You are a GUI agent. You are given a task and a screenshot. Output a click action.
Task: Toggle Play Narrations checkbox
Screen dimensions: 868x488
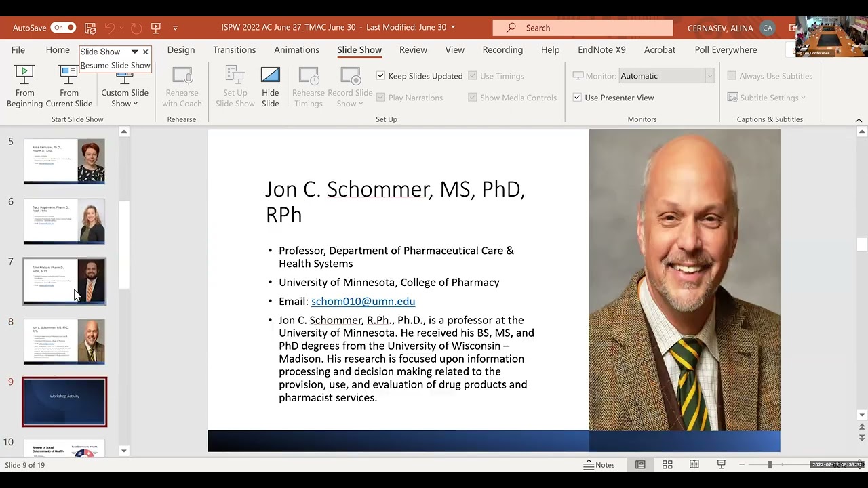380,98
